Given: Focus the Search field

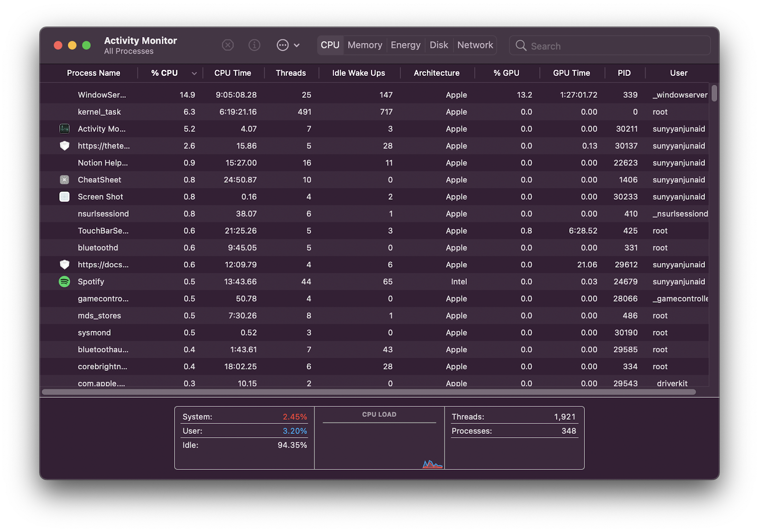Looking at the screenshot, I should tap(610, 46).
